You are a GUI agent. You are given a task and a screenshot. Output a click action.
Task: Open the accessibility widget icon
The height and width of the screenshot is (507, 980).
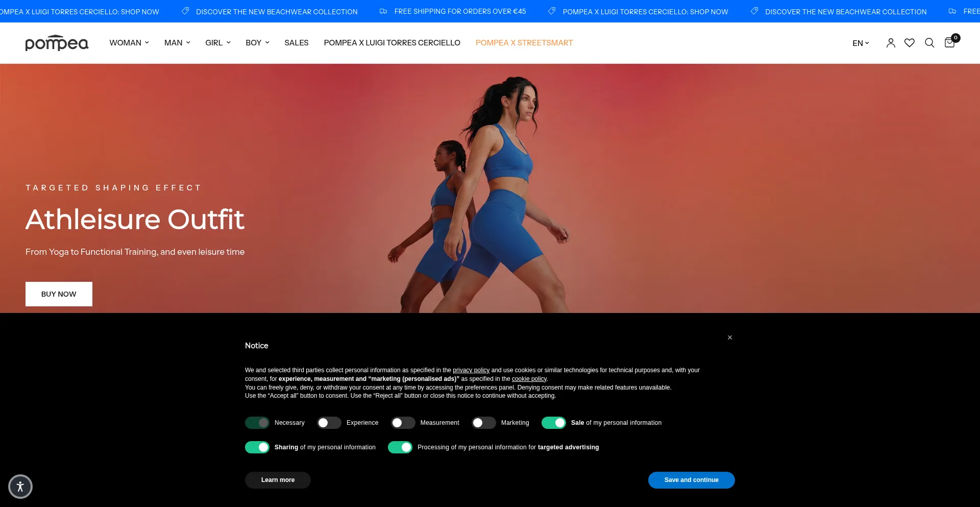point(20,487)
